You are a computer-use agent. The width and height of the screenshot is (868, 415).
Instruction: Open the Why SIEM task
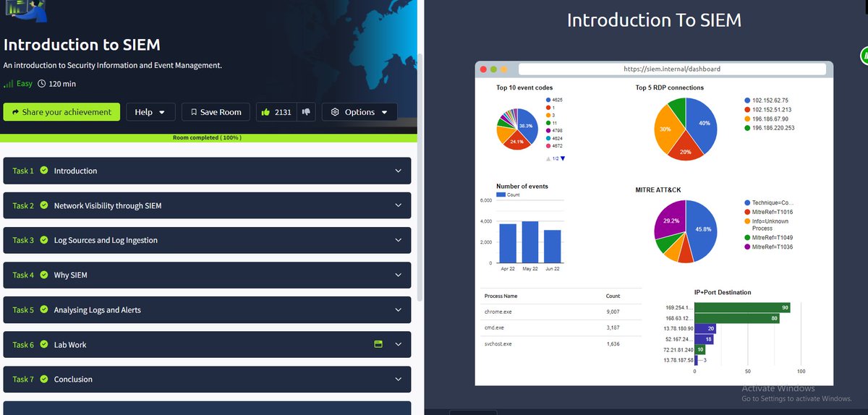tap(207, 275)
